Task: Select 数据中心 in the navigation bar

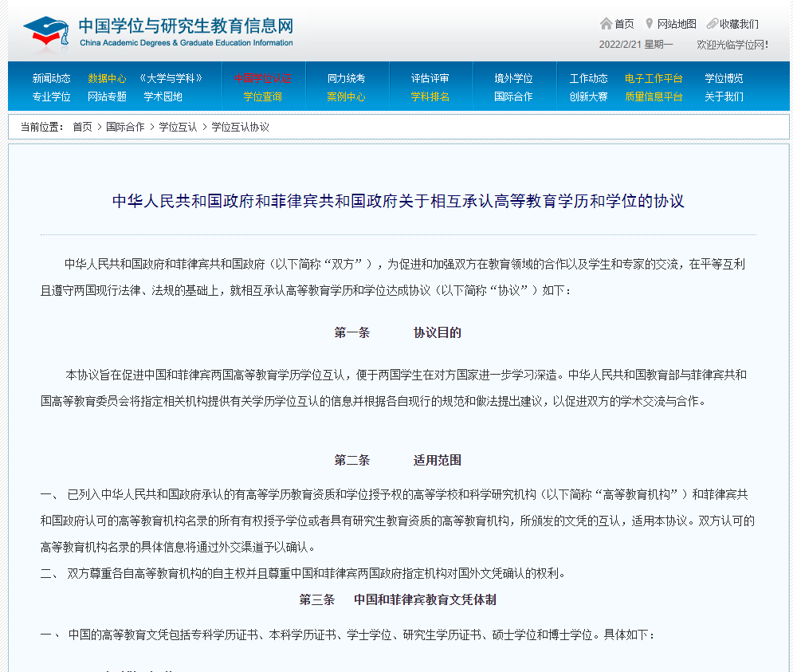Action: 107,78
